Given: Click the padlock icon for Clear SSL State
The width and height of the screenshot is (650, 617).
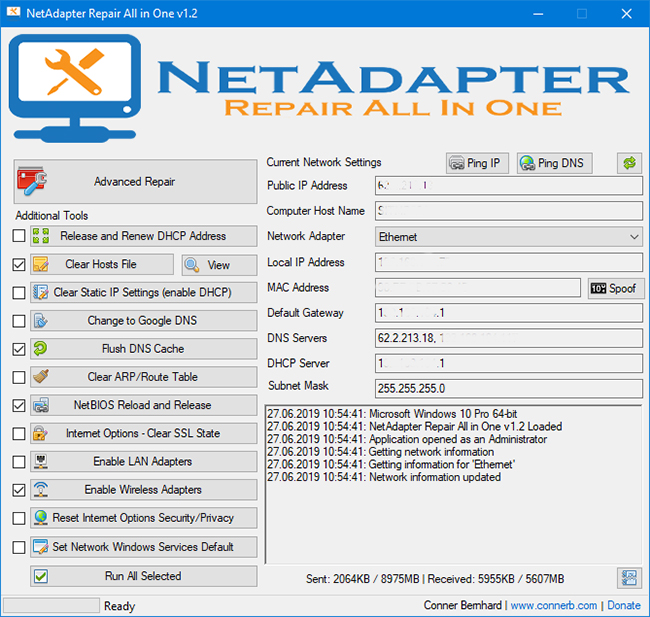Looking at the screenshot, I should (x=40, y=433).
